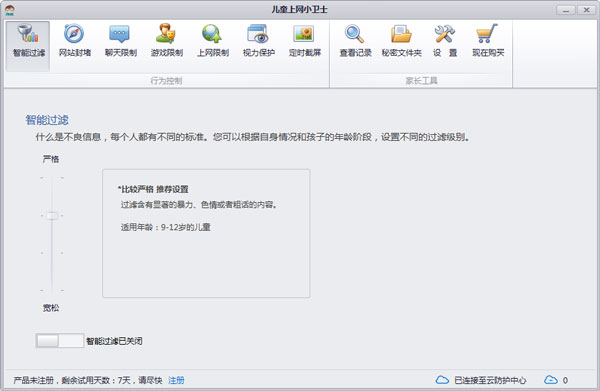Click the 产品未注册 trial days message
600x391 pixels.
pyautogui.click(x=88, y=380)
